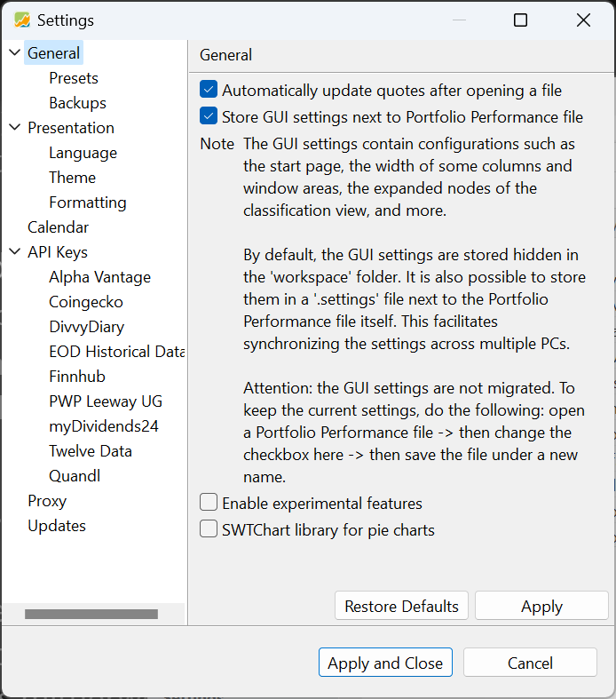616x699 pixels.
Task: Select Backups in the settings tree
Action: pyautogui.click(x=77, y=103)
